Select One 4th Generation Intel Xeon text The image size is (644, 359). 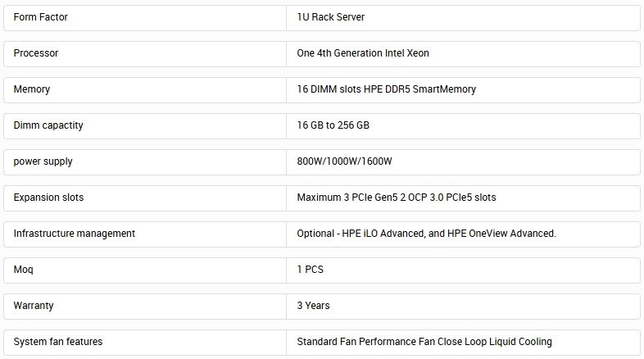363,53
